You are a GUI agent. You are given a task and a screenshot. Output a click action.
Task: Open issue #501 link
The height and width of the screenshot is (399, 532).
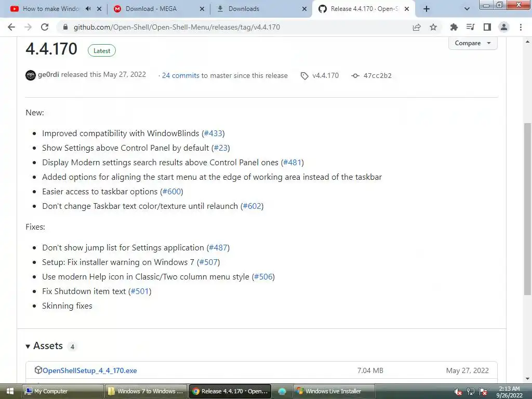[x=140, y=291]
